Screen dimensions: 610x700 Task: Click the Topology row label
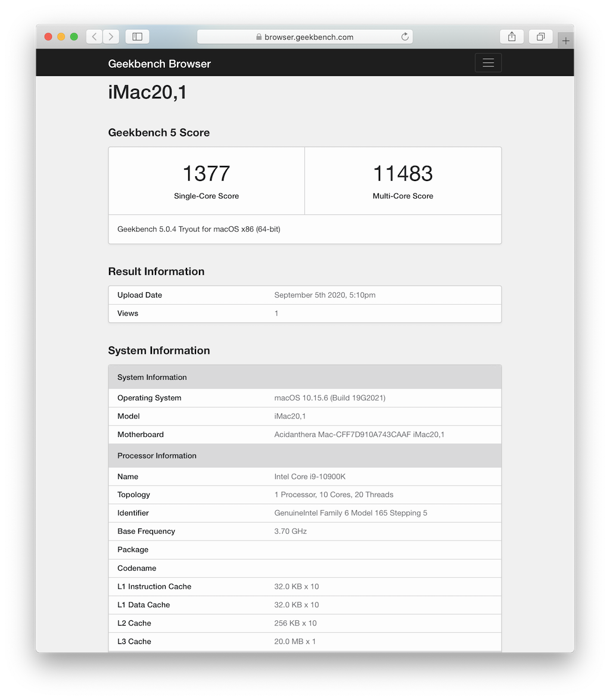pyautogui.click(x=133, y=495)
